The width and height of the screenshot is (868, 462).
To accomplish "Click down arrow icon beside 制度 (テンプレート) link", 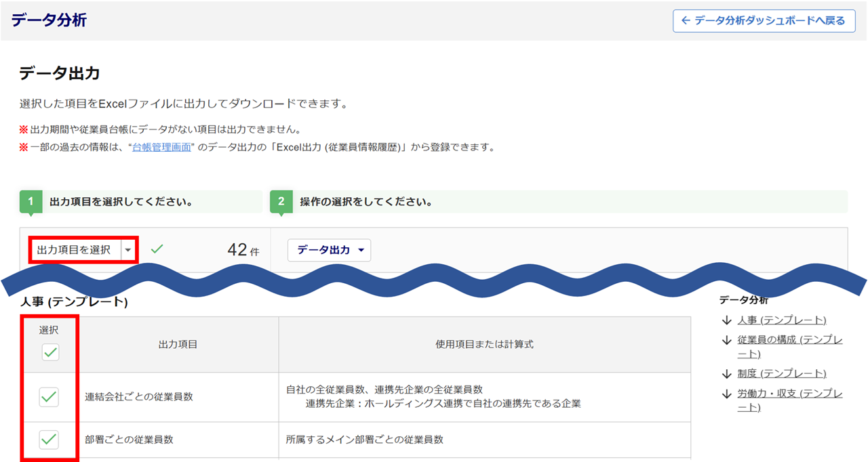I will [727, 374].
